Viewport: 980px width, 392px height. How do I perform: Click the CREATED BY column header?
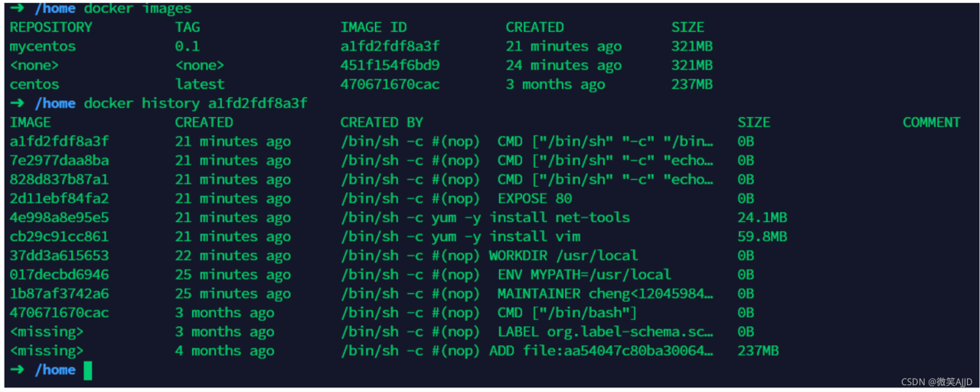pyautogui.click(x=381, y=122)
